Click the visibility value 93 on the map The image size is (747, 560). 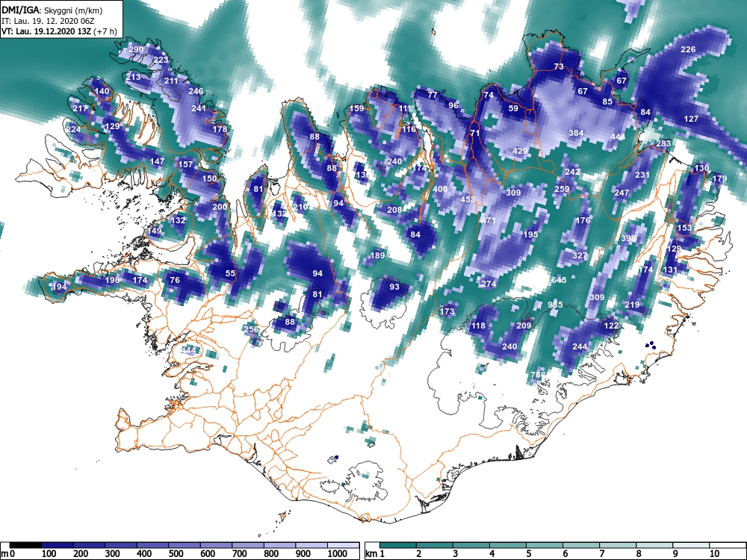394,287
